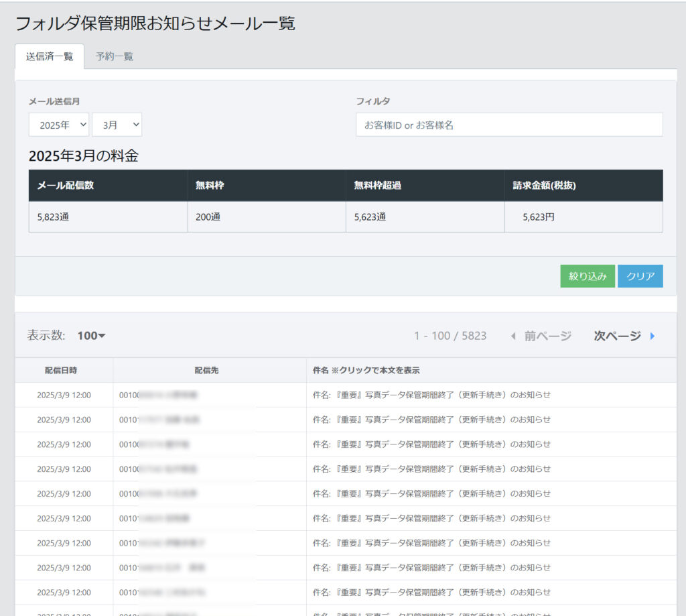The height and width of the screenshot is (616, 686).
Task: Open the 3月 month selector
Action: tap(117, 125)
